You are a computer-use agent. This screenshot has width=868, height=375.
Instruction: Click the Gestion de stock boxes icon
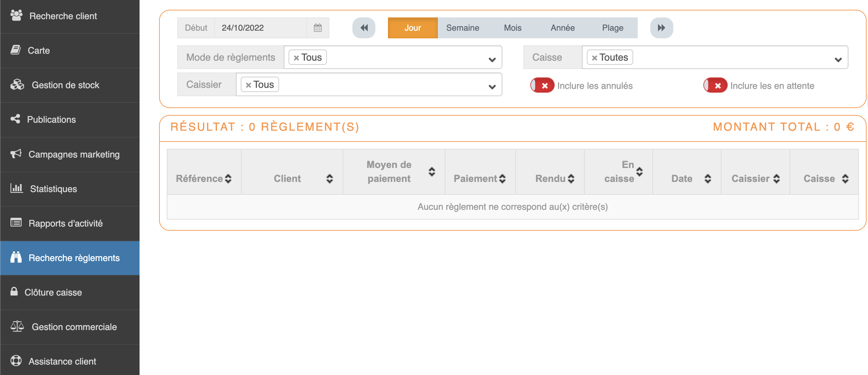[x=17, y=85]
